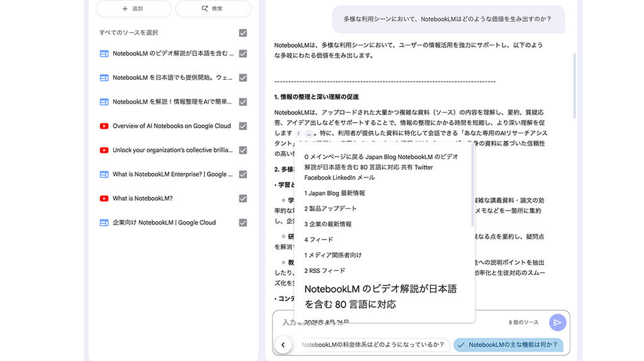Click the 検索 search source button

pyautogui.click(x=213, y=9)
